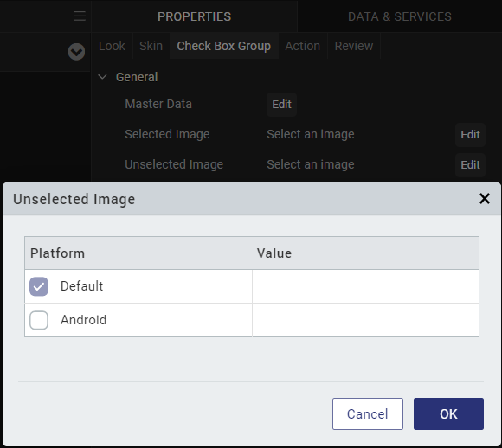Screen dimensions: 502x448
Task: Enable the Android platform checkbox
Action: (x=39, y=320)
